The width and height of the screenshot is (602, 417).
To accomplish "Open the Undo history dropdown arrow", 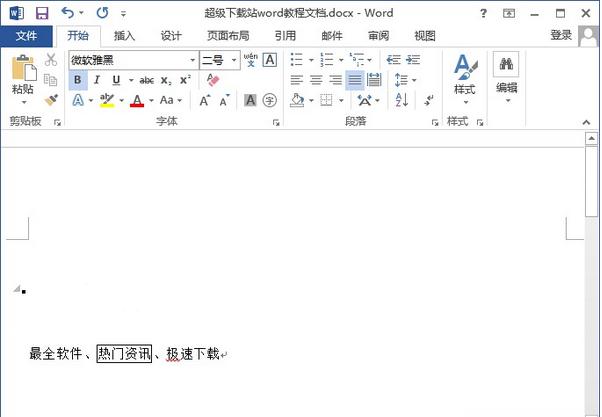I will coord(81,13).
